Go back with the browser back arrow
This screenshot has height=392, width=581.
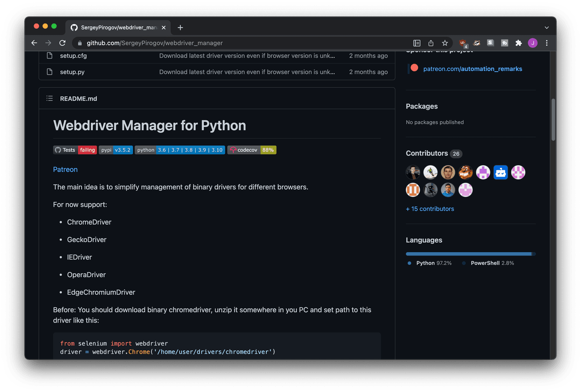34,43
